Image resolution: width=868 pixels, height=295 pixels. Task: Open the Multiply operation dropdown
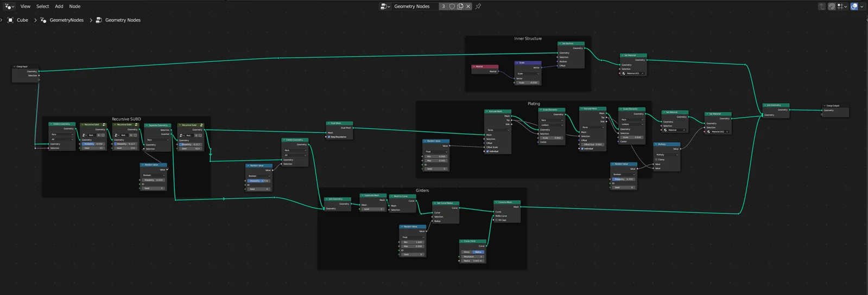point(667,155)
